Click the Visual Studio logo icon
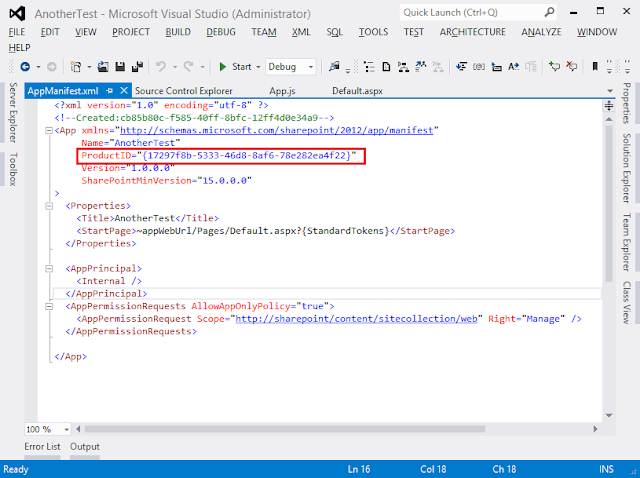The width and height of the screenshot is (640, 478). (x=17, y=13)
